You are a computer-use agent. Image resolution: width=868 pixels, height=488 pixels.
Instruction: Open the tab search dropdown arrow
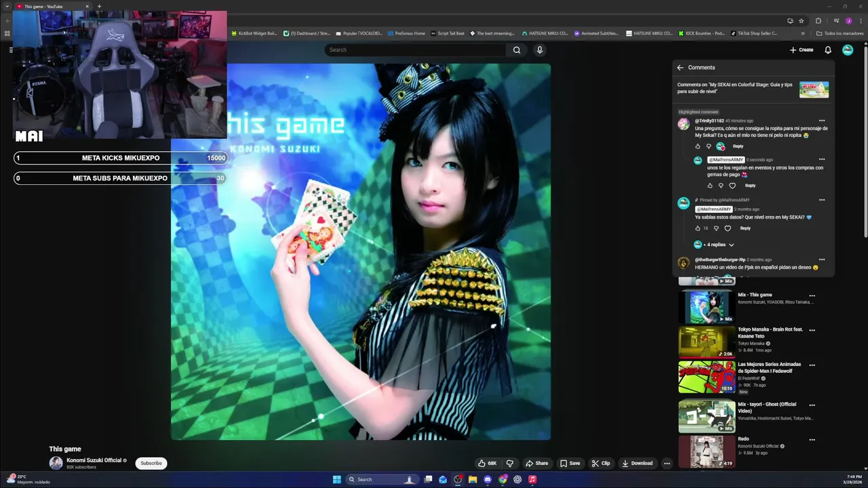pos(7,6)
